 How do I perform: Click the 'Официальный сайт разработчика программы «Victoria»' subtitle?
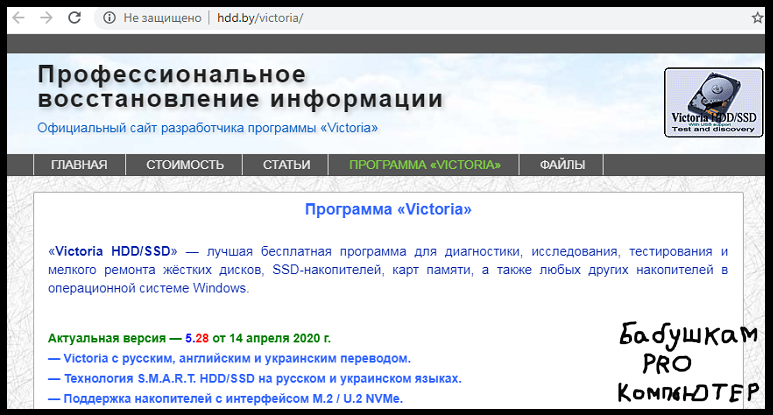click(208, 128)
